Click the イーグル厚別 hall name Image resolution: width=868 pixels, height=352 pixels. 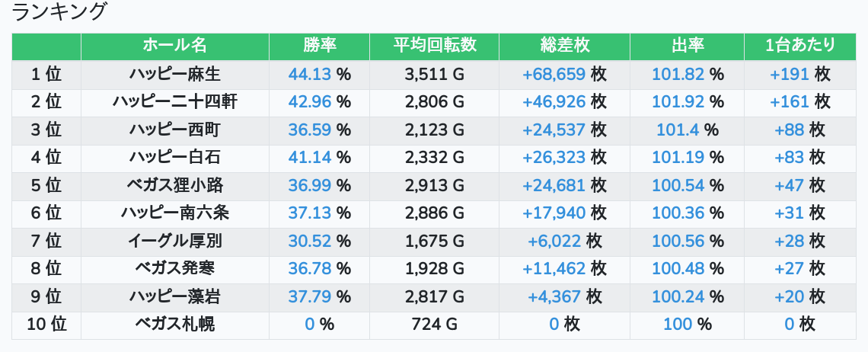pyautogui.click(x=174, y=241)
